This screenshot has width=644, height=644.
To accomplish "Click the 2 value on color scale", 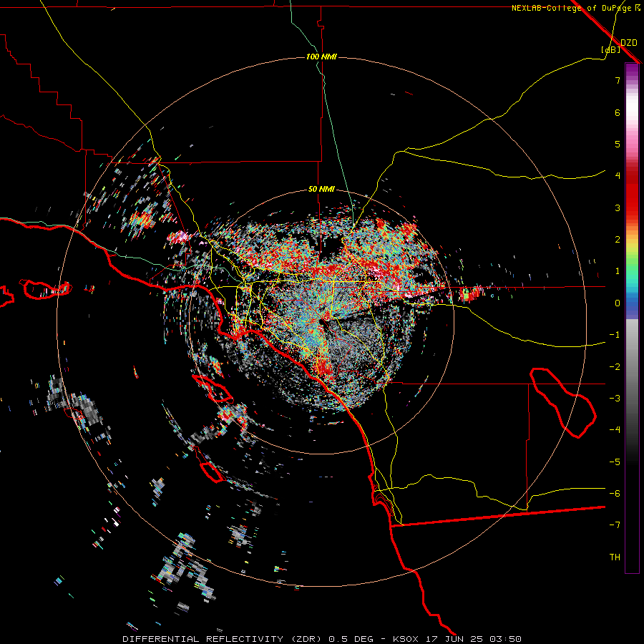I will click(618, 240).
